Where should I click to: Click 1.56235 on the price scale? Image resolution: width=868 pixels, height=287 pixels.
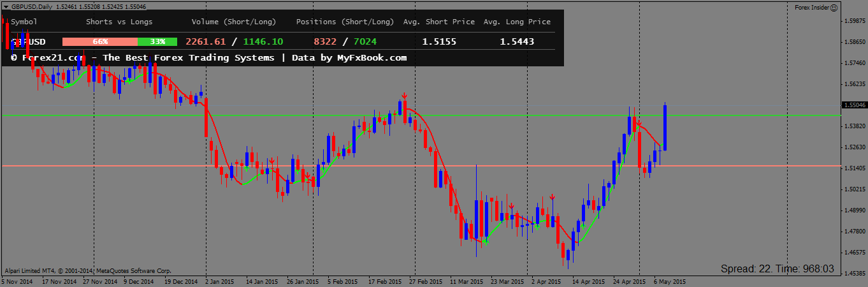(x=855, y=84)
